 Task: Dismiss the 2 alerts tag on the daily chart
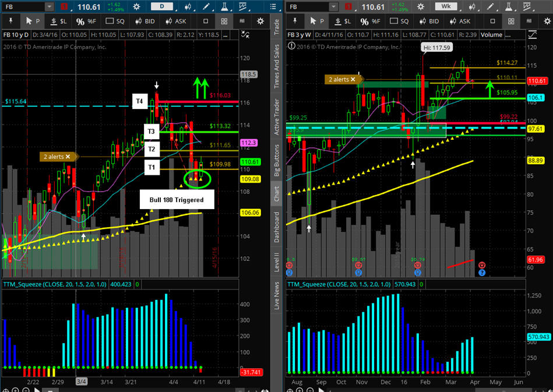68,157
